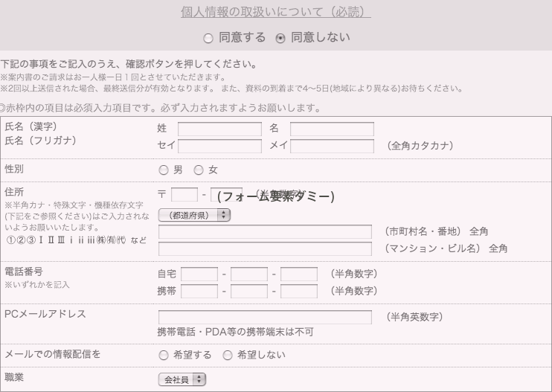Select the 同意しない radio button
Viewport: 552px width, 392px height.
(280, 37)
